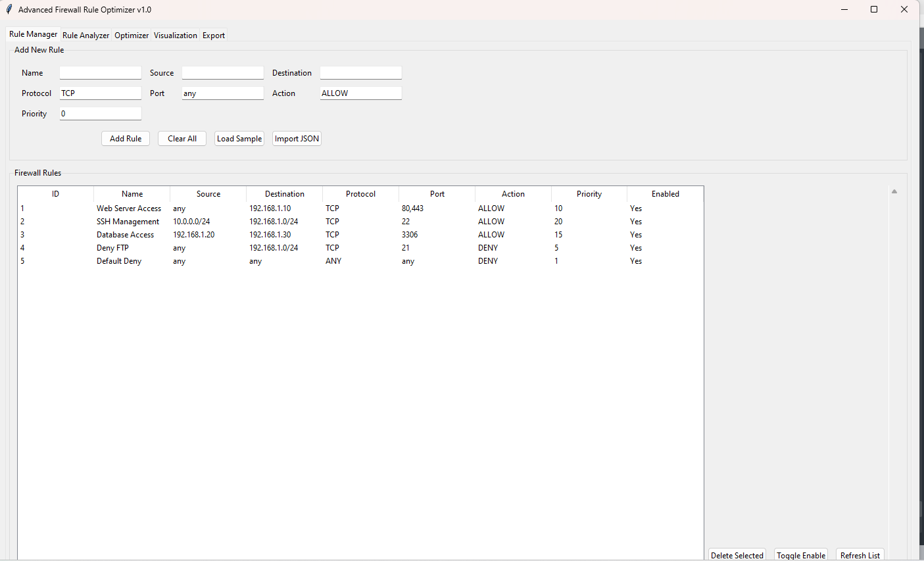
Task: Delete the selected firewall rule
Action: pos(737,555)
